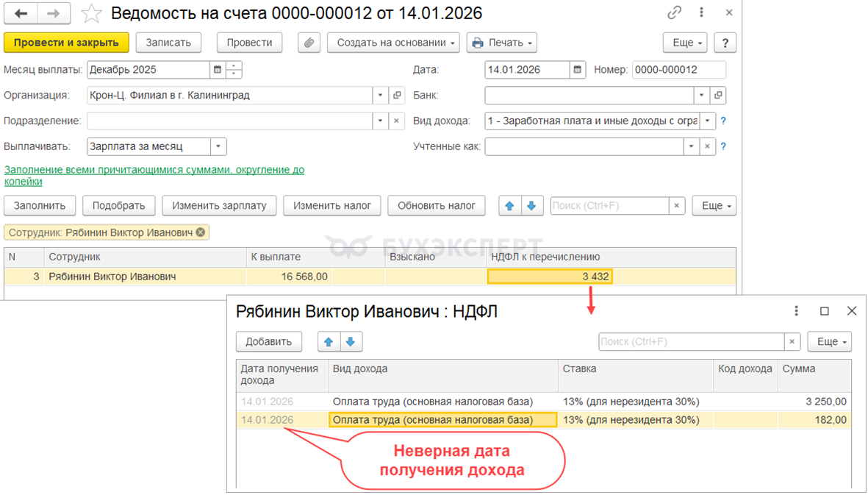Click the search field in НДФЛ dialog
The height and width of the screenshot is (495, 868).
pos(691,341)
